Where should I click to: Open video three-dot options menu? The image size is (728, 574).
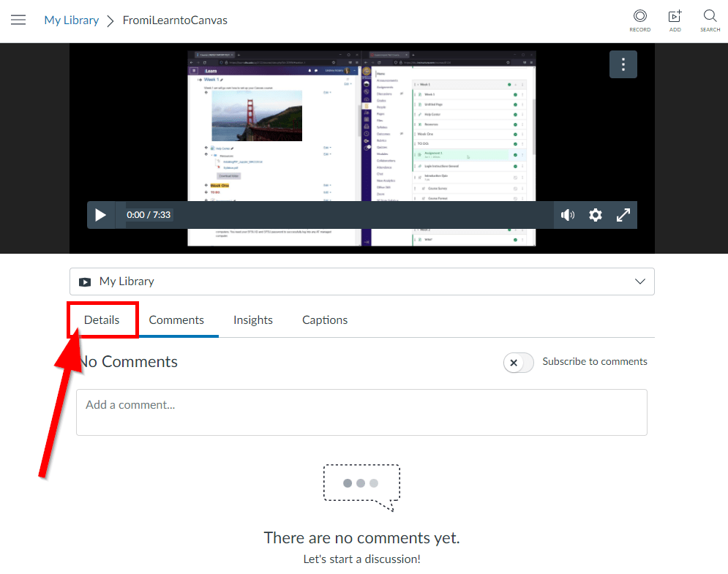point(623,64)
